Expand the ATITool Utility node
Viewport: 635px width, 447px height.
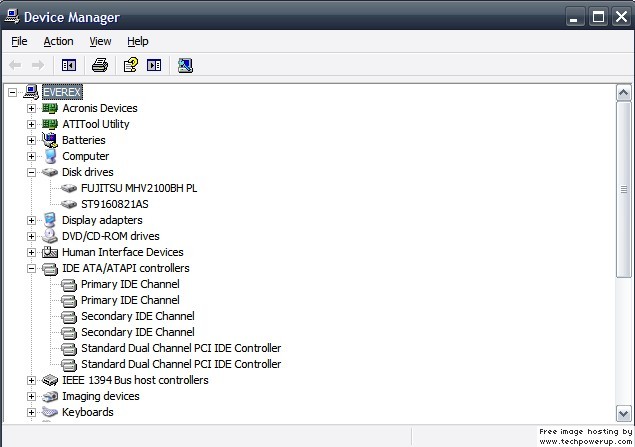(x=31, y=124)
